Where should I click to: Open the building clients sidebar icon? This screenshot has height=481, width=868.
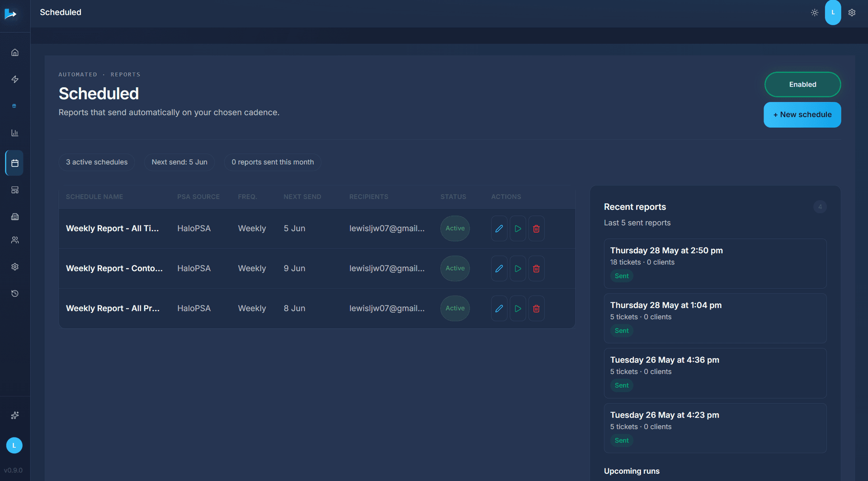point(15,216)
